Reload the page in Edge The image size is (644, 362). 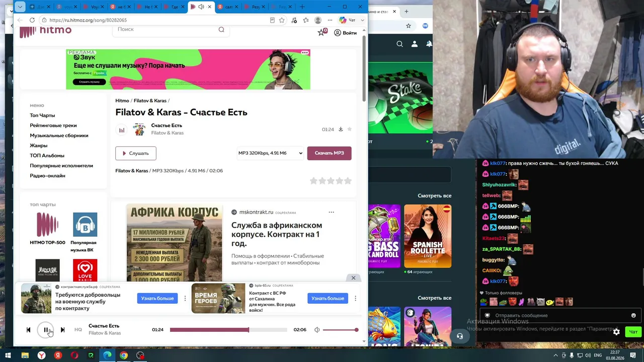32,20
